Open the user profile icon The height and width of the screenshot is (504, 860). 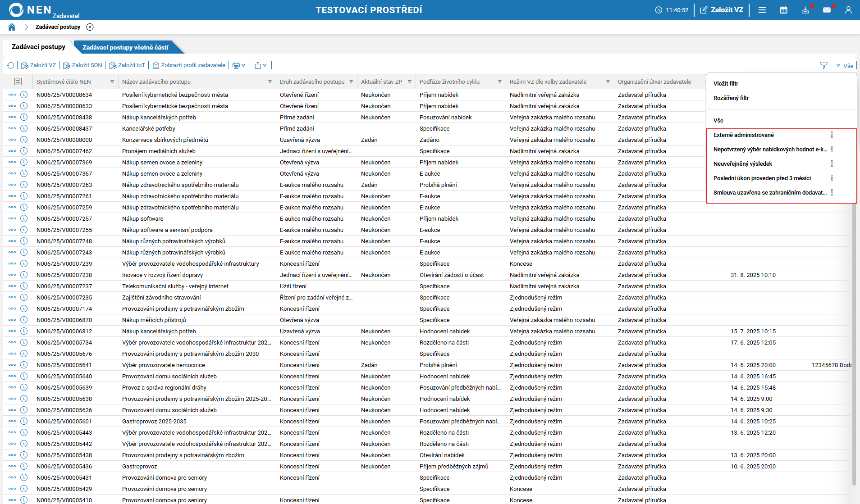[x=848, y=10]
